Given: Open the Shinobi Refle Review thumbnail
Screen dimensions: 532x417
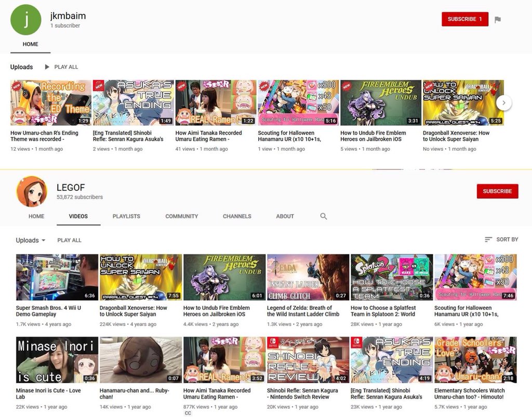Looking at the screenshot, I should click(308, 360).
